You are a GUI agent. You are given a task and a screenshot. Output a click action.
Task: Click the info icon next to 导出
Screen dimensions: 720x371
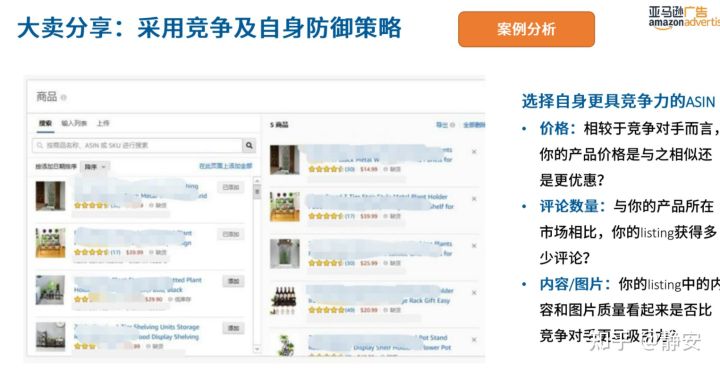pyautogui.click(x=453, y=125)
